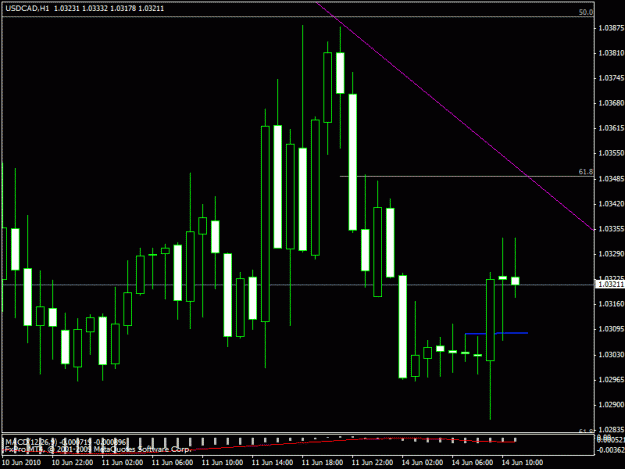Click the 1.03615 price scale label
Viewport: 625px width, 469px height.
pyautogui.click(x=611, y=128)
